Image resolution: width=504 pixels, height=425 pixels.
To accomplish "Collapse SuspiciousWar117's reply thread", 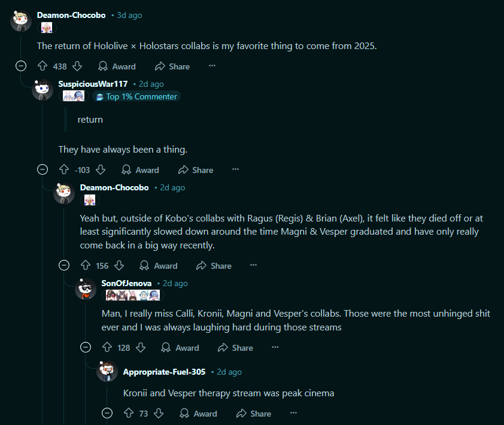I will click(x=42, y=169).
